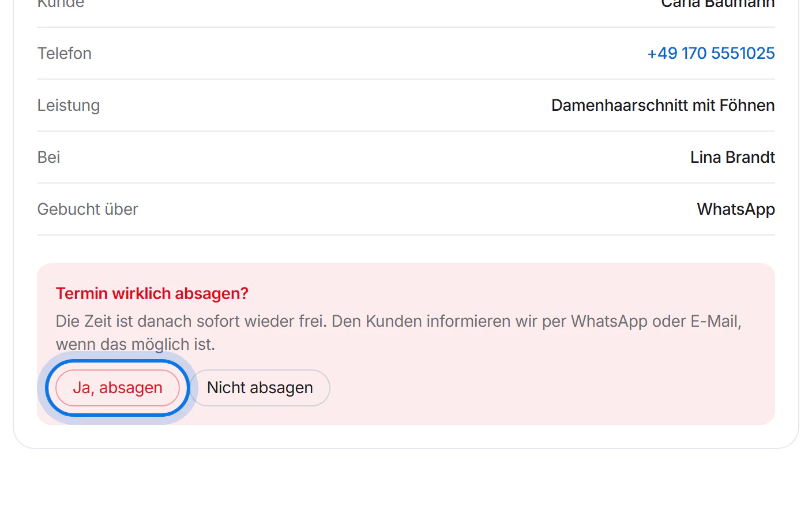The image size is (812, 508).
Task: Click the "Nicht absagen" button
Action: (260, 388)
